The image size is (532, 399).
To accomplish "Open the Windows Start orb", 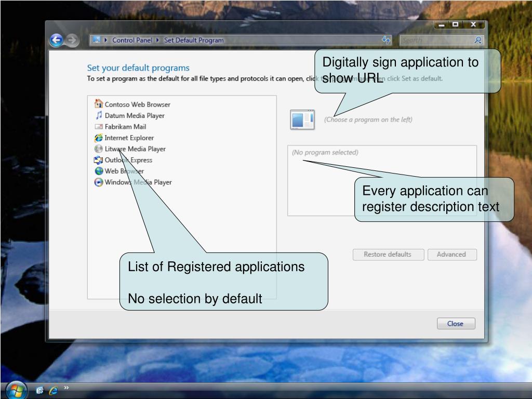I will (16, 390).
